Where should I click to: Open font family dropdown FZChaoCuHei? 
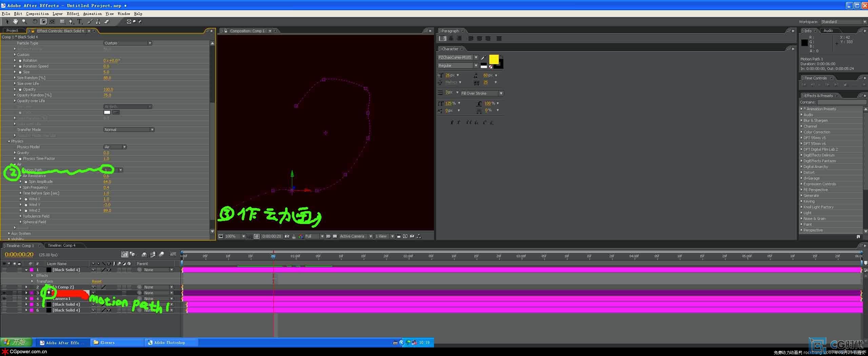point(458,57)
